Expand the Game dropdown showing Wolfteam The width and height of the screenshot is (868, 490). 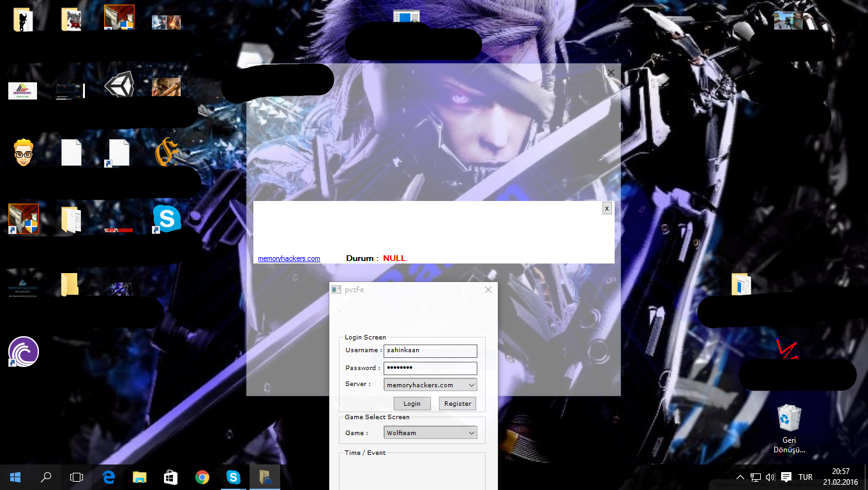tap(430, 433)
